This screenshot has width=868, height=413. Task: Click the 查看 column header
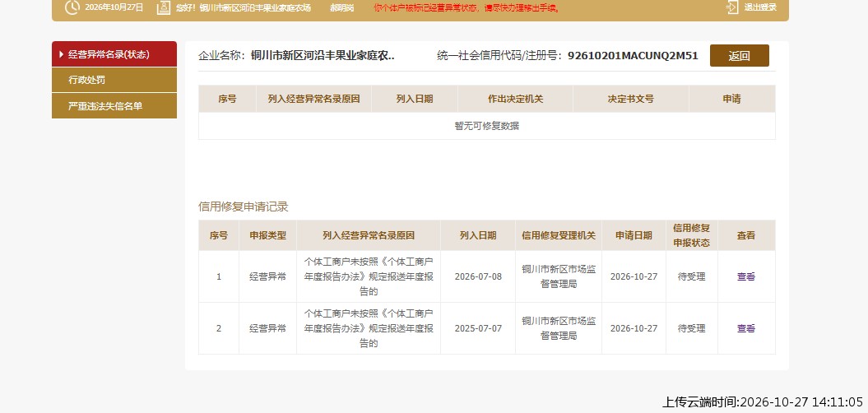click(x=745, y=235)
